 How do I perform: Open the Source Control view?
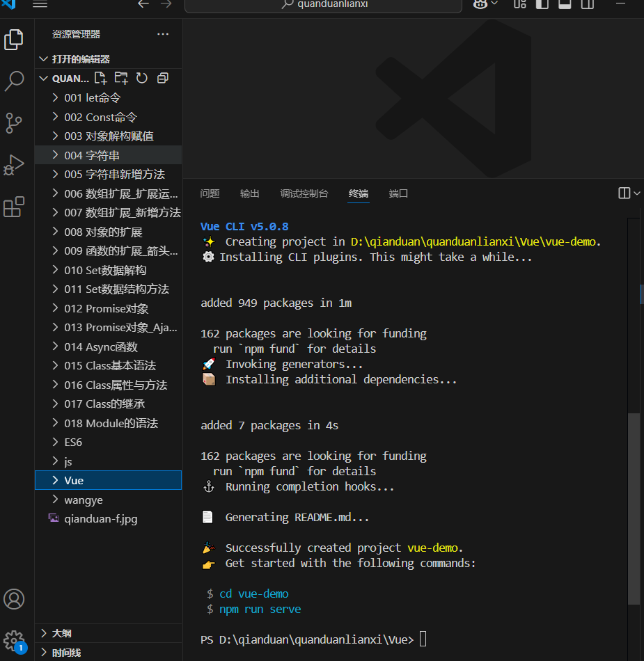[14, 123]
